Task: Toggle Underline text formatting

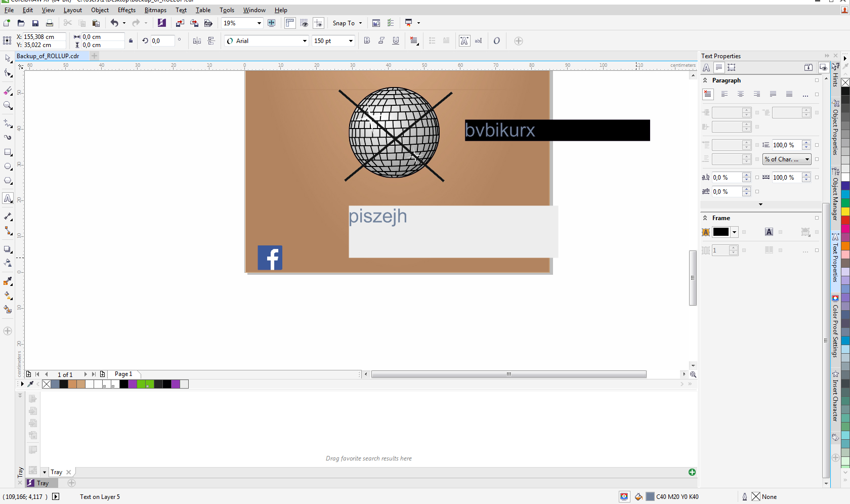Action: 396,41
